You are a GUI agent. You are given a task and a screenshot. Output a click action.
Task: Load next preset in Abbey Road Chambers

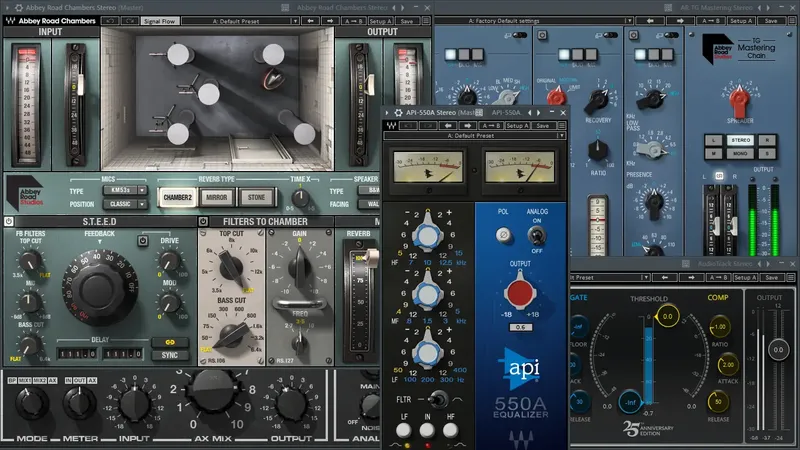(330, 21)
